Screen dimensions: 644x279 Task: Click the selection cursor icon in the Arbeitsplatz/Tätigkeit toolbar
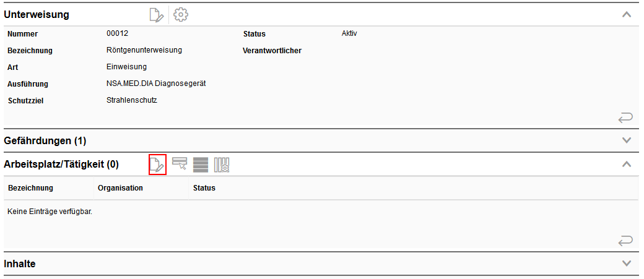[180, 163]
